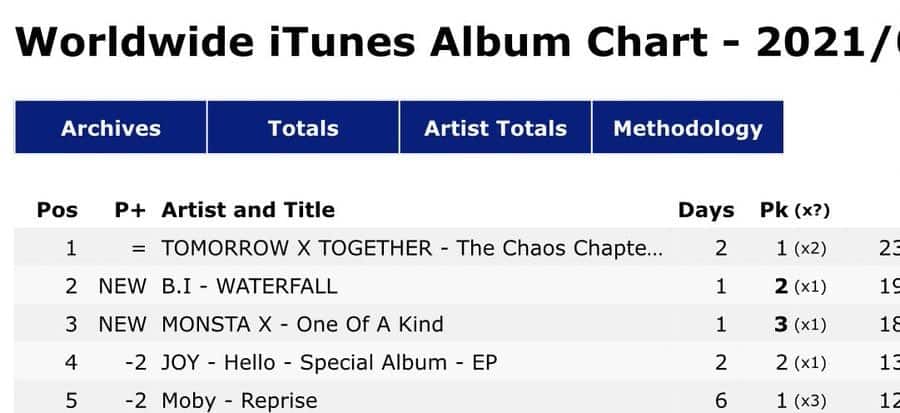Screen dimensions: 900x413
Task: Switch to the Totals tab
Action: (303, 128)
